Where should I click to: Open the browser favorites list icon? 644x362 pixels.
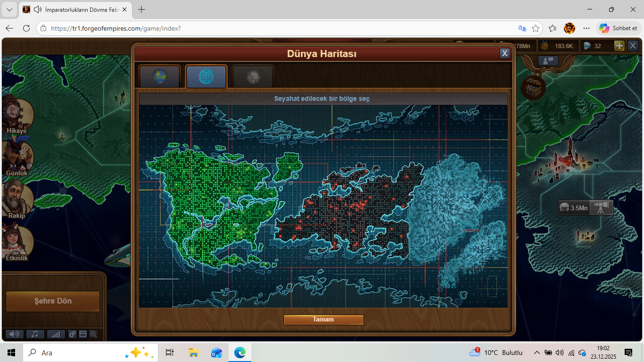(553, 28)
